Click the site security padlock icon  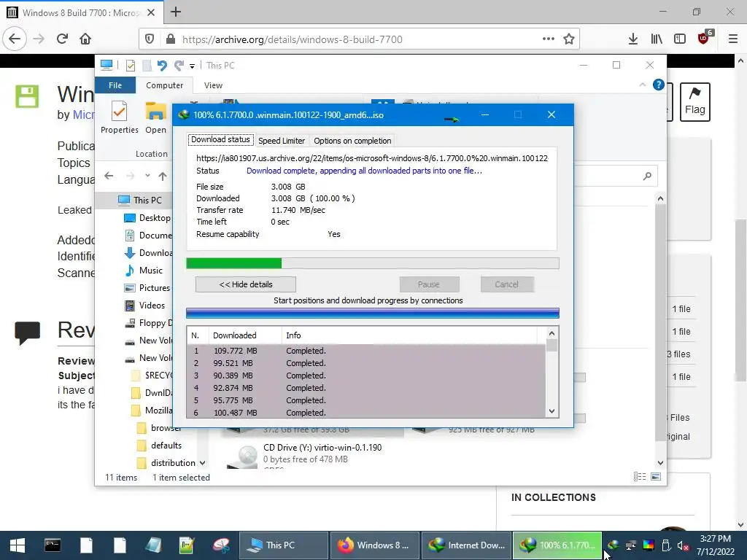[x=170, y=39]
